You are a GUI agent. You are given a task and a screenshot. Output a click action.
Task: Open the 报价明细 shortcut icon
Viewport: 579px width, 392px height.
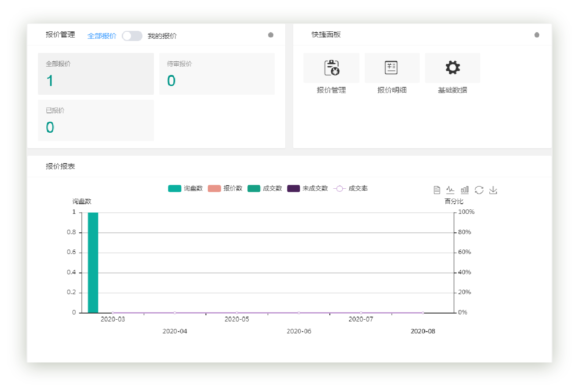(x=392, y=68)
